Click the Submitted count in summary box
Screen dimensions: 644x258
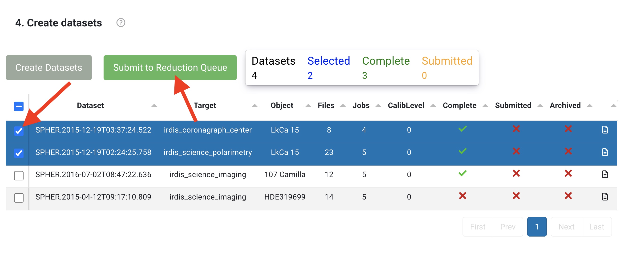[424, 75]
